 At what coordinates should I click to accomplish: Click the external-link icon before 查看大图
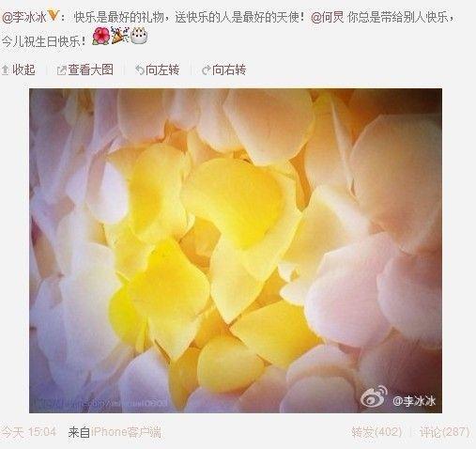point(62,70)
